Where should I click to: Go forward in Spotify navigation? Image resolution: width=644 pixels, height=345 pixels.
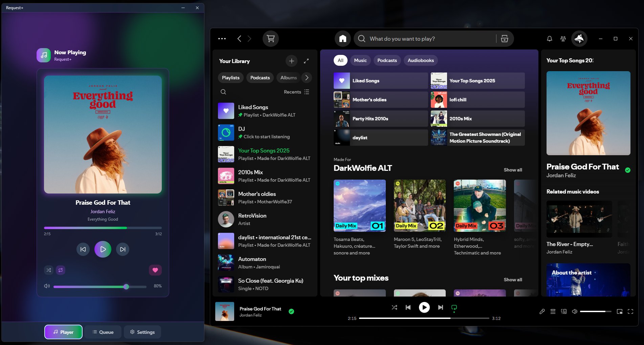point(249,39)
